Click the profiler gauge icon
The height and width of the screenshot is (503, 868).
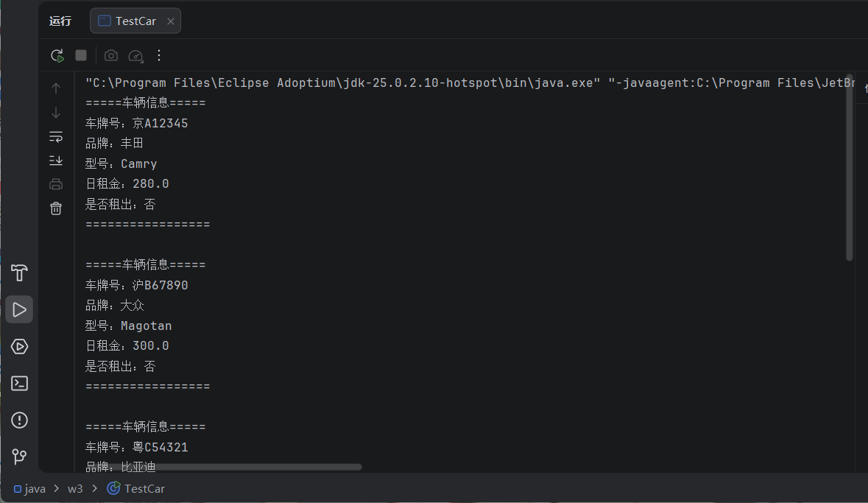coord(135,55)
